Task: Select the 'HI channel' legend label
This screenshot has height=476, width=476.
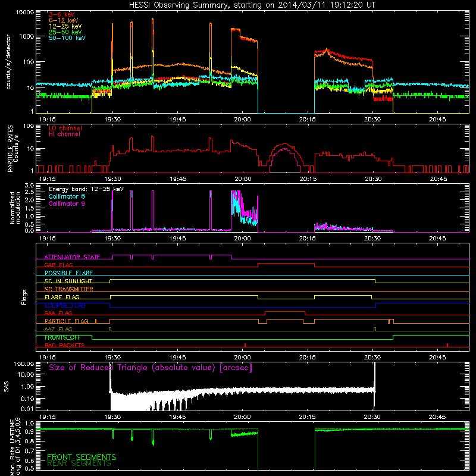Action: tap(65, 134)
